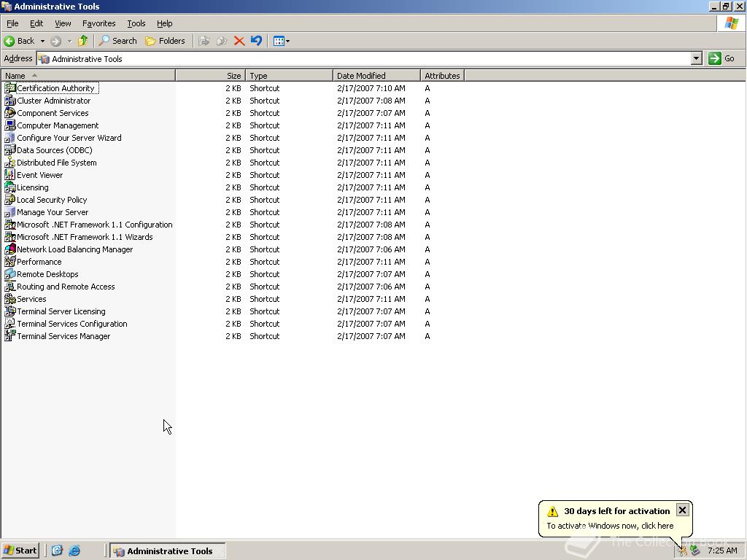Image resolution: width=747 pixels, height=560 pixels.
Task: Click Routing and Remote Access icon
Action: (x=9, y=286)
